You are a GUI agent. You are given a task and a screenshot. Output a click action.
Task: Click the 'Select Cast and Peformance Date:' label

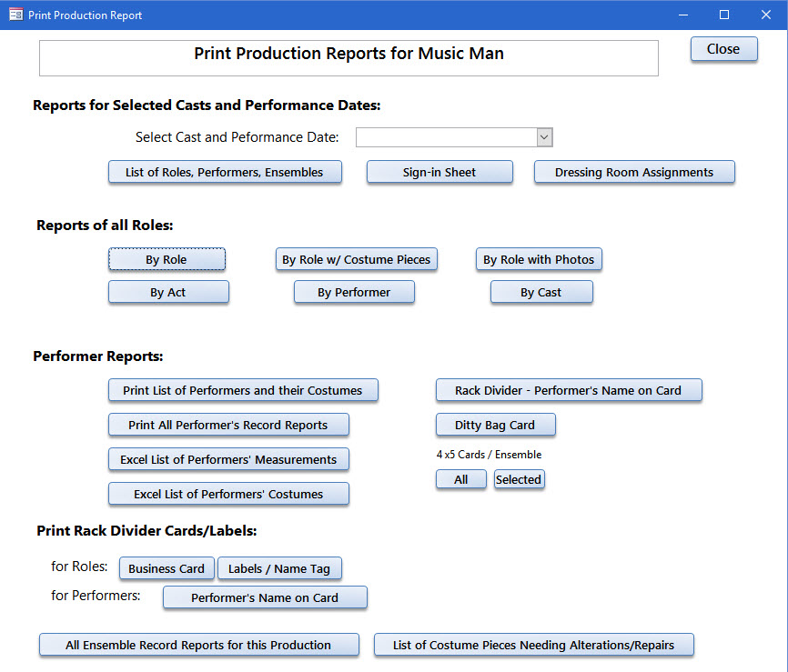click(237, 137)
